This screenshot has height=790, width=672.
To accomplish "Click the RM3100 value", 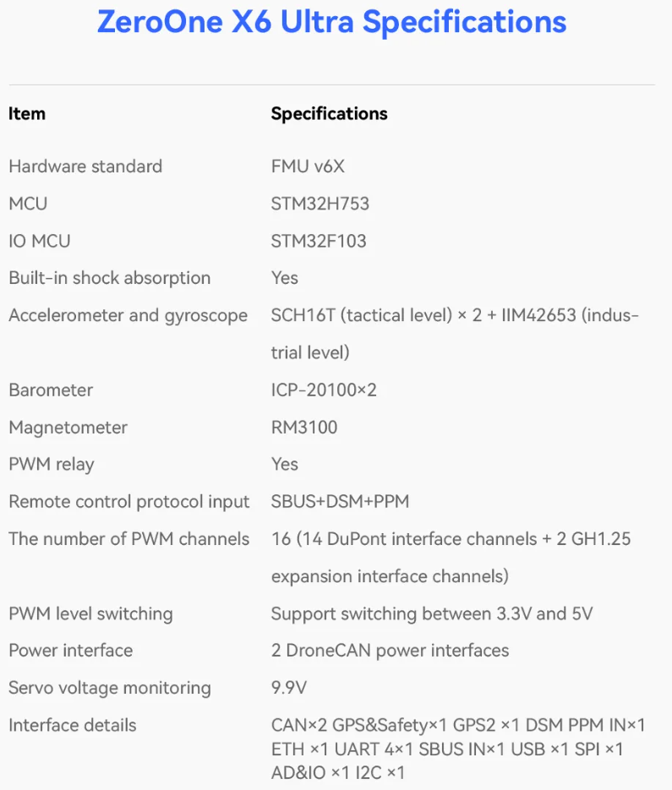I will click(303, 427).
